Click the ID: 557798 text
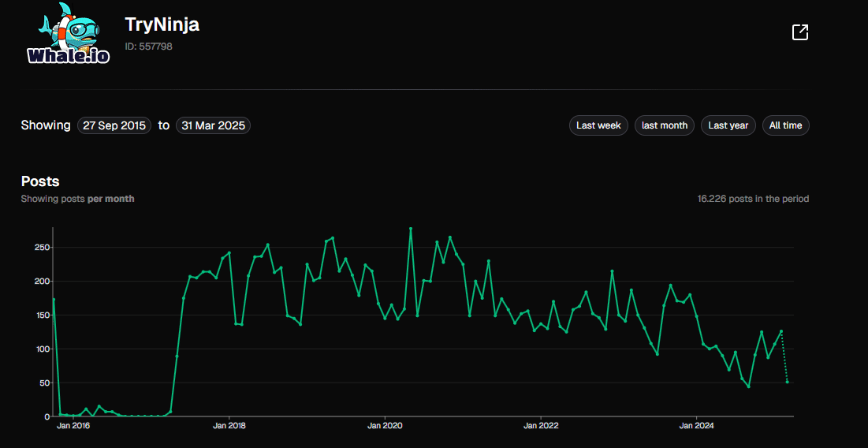Screen dimensions: 868x448 point(148,47)
